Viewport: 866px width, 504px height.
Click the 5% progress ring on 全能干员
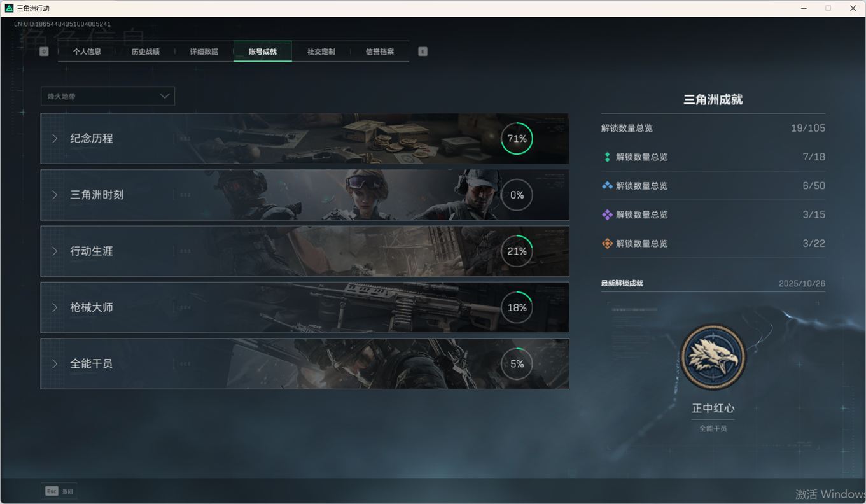point(517,364)
